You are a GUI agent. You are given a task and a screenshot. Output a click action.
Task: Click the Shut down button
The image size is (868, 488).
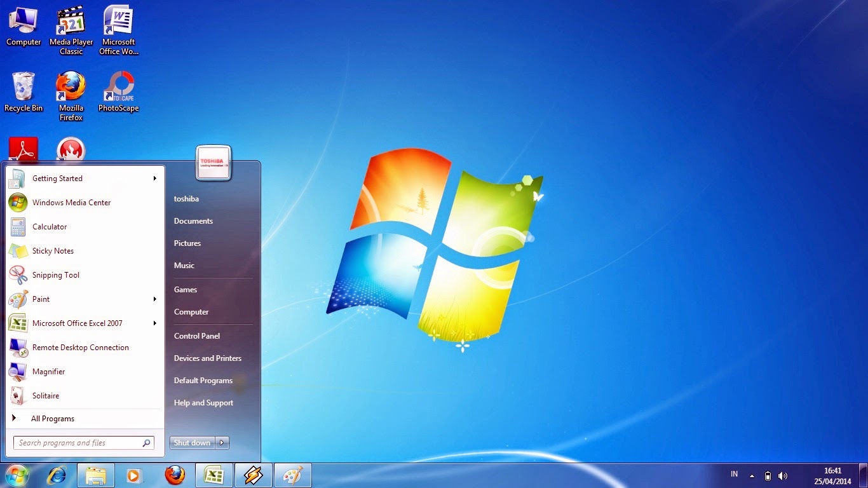[x=193, y=443]
